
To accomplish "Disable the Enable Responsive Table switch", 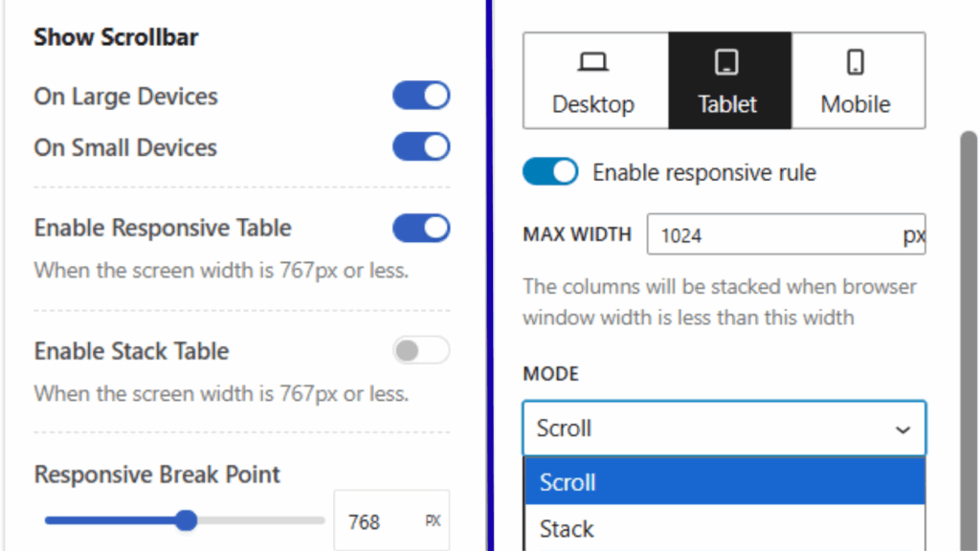I will 421,228.
